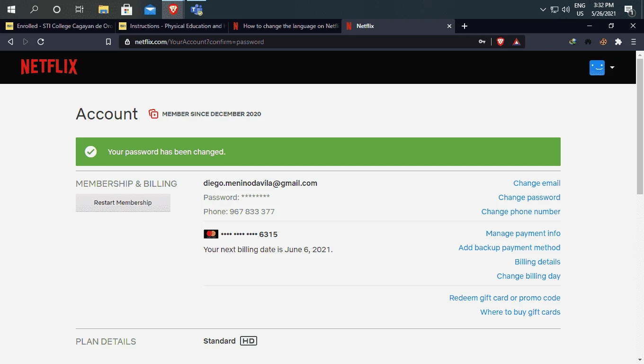Click the HD plan badge
This screenshot has width=644, height=364.
click(249, 341)
